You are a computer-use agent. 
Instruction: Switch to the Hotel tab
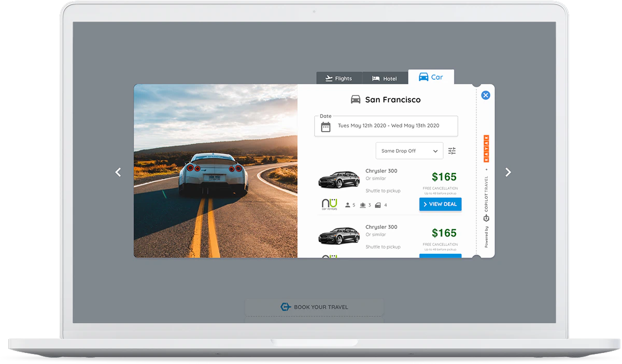385,78
